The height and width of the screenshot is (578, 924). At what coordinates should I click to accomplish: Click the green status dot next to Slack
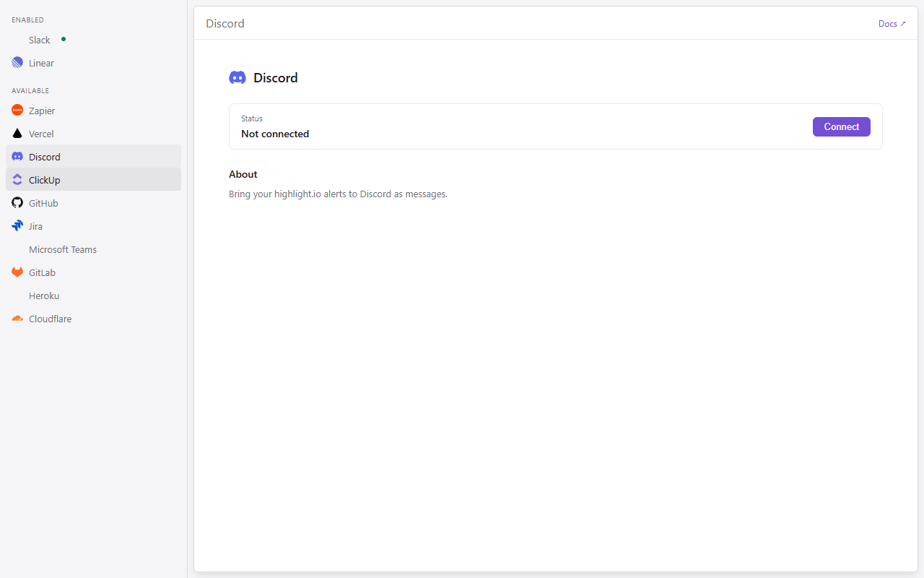pyautogui.click(x=64, y=39)
